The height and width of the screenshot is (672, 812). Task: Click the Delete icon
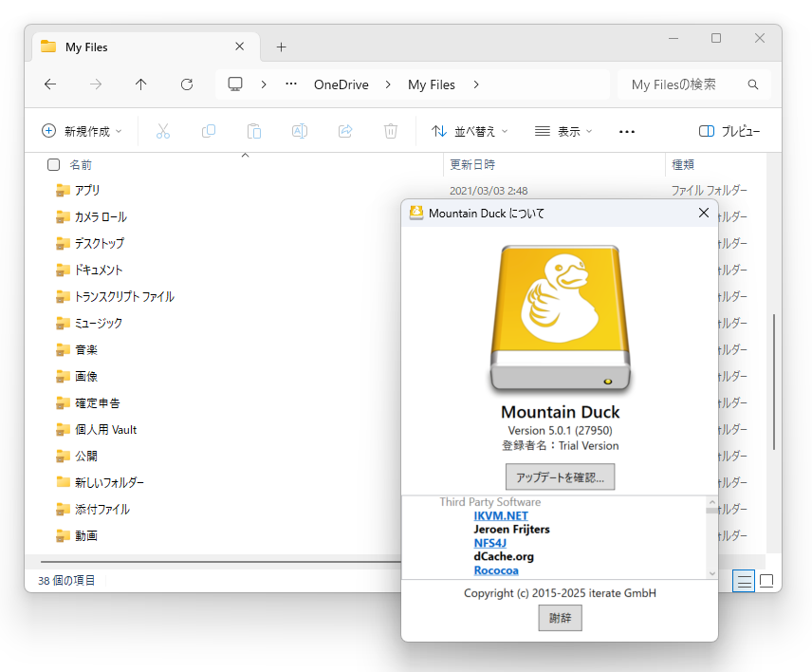pos(390,132)
